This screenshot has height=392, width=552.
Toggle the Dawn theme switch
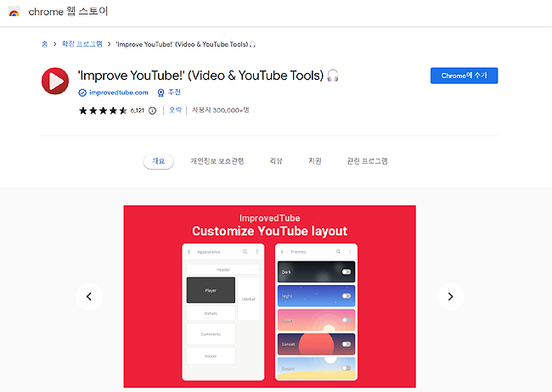pos(346,320)
